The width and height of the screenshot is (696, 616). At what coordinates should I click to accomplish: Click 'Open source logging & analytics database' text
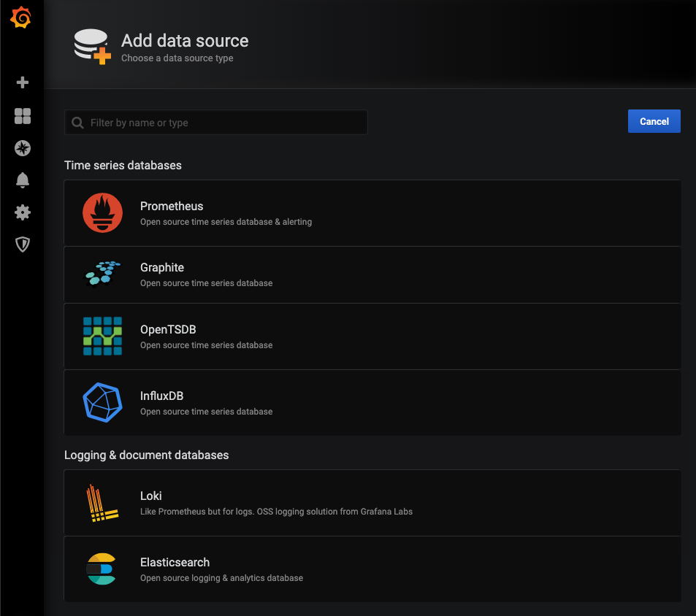click(221, 578)
